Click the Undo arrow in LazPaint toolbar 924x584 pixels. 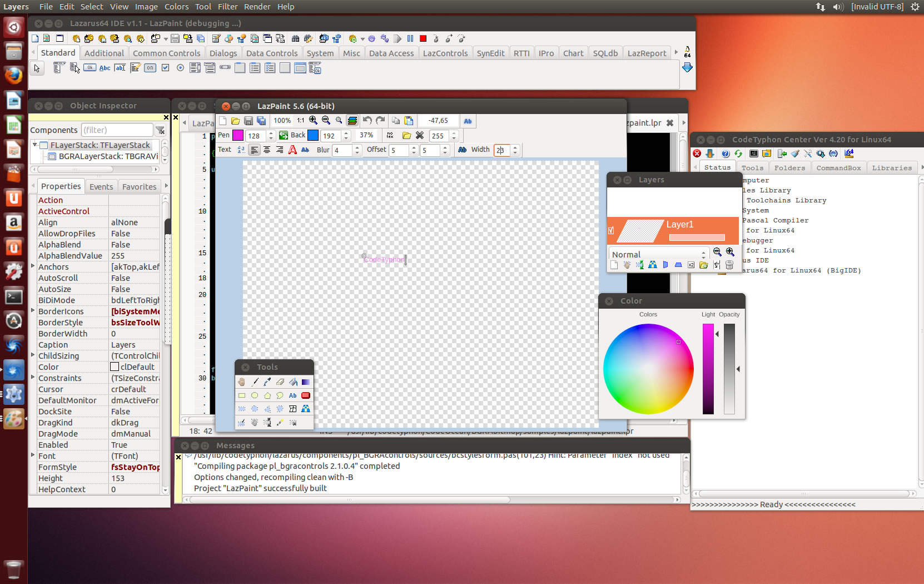367,121
